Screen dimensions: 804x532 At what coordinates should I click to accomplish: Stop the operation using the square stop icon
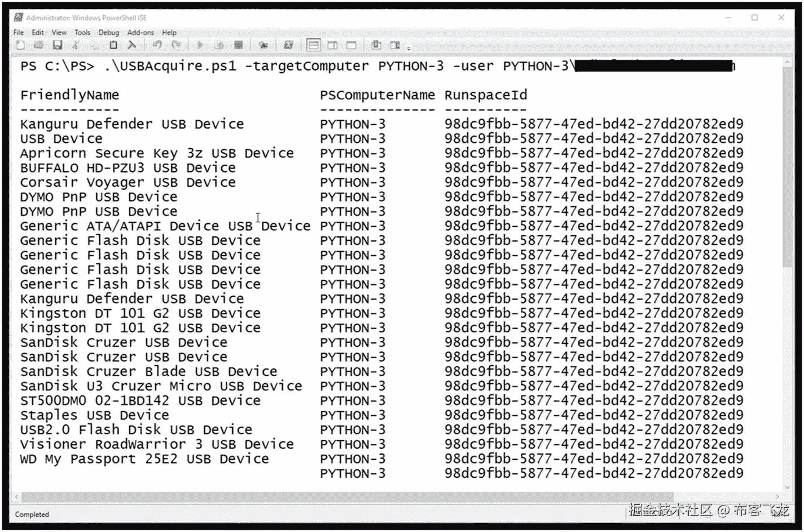tap(238, 45)
